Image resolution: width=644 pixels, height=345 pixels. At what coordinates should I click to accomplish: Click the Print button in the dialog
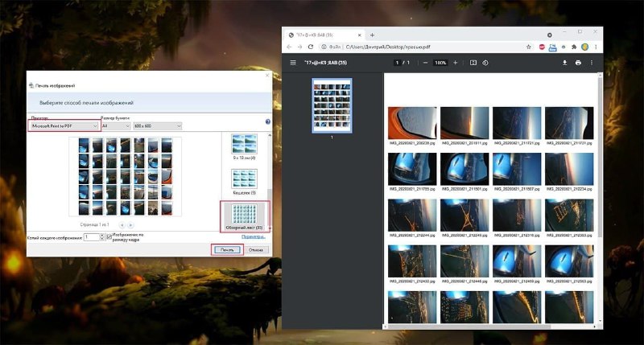click(x=227, y=250)
